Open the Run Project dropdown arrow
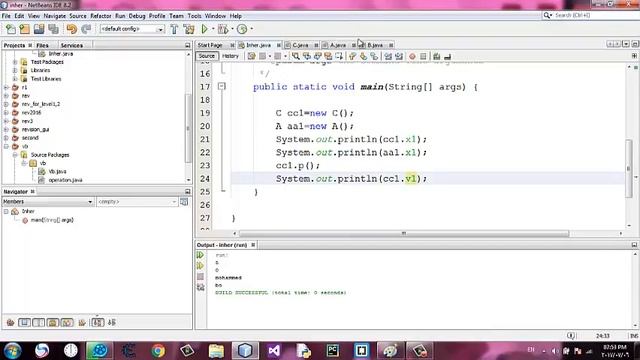Viewport: 640px width, 360px height. click(213, 29)
